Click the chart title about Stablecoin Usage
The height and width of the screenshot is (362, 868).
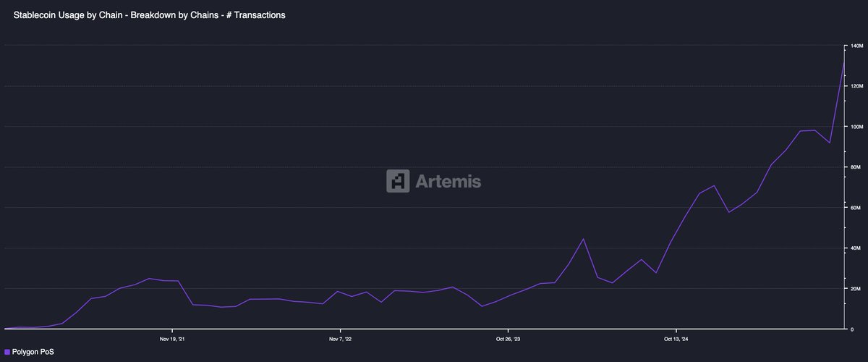(149, 14)
